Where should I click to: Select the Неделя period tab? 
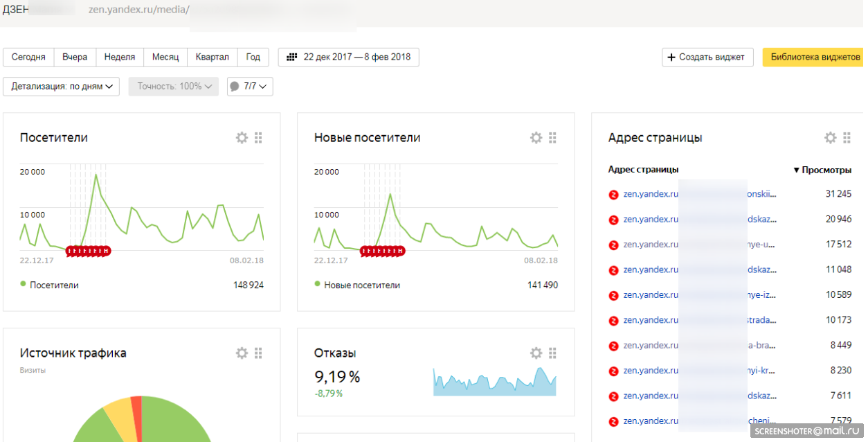click(x=120, y=57)
